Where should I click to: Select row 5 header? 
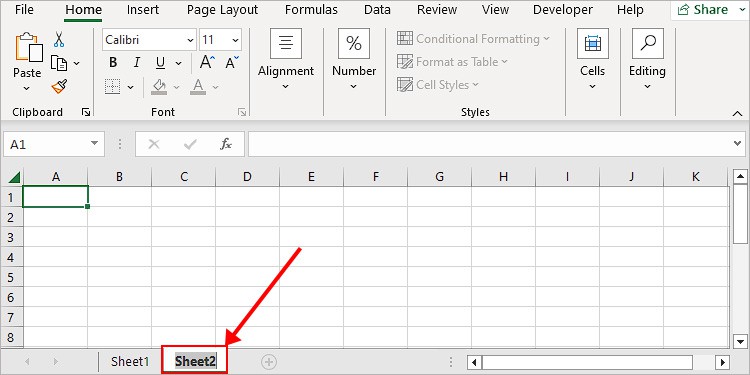tap(11, 277)
